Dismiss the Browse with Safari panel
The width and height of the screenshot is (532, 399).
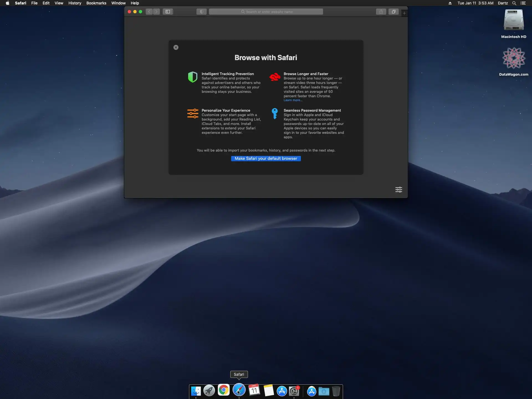point(176,47)
